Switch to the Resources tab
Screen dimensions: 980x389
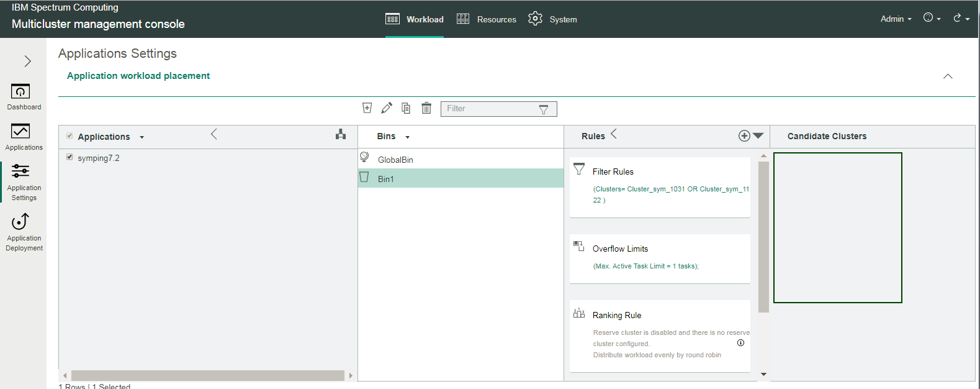coord(487,19)
